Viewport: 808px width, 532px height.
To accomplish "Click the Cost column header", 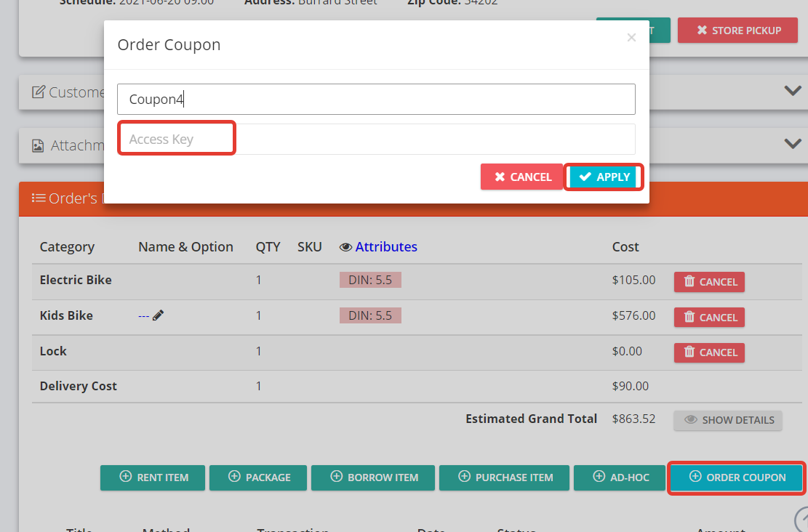I will (x=625, y=246).
